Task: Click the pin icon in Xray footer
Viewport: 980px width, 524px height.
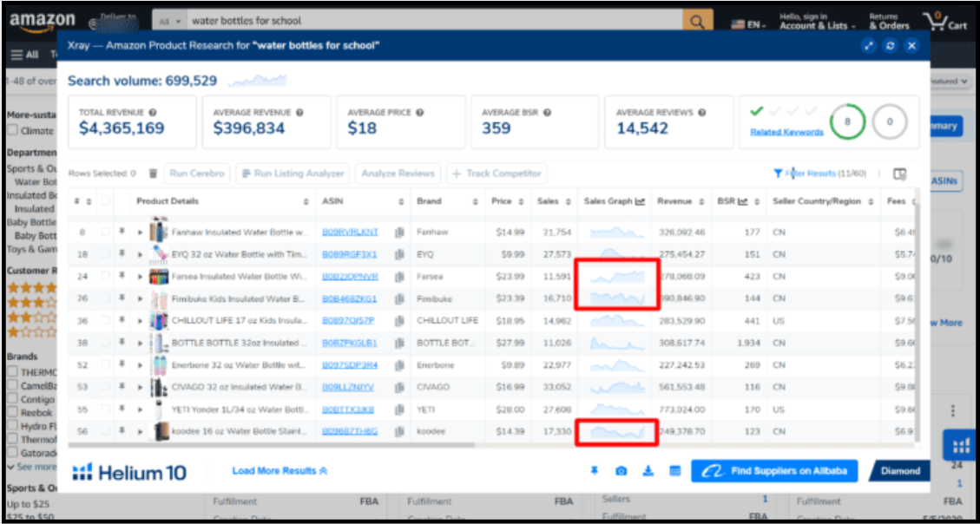Action: [x=595, y=471]
